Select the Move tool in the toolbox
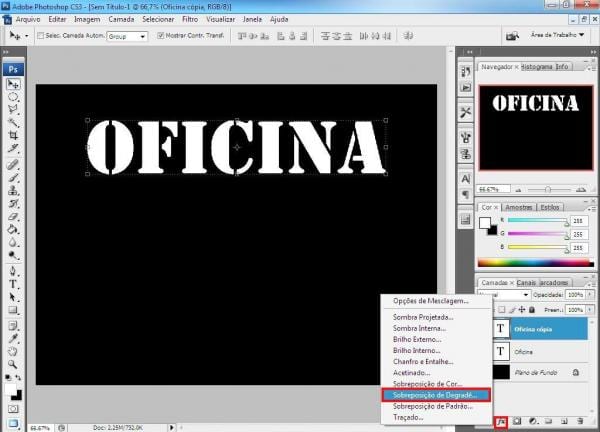The height and width of the screenshot is (432, 600). pyautogui.click(x=13, y=84)
